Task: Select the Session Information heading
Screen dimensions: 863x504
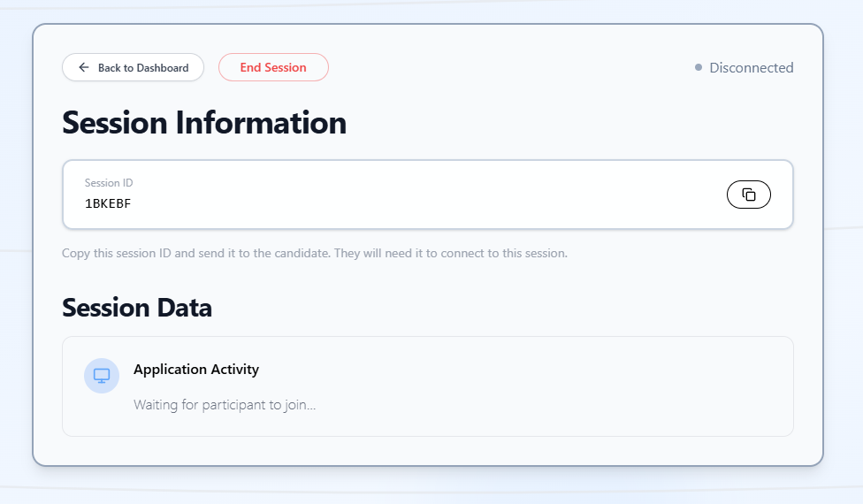Action: 204,122
